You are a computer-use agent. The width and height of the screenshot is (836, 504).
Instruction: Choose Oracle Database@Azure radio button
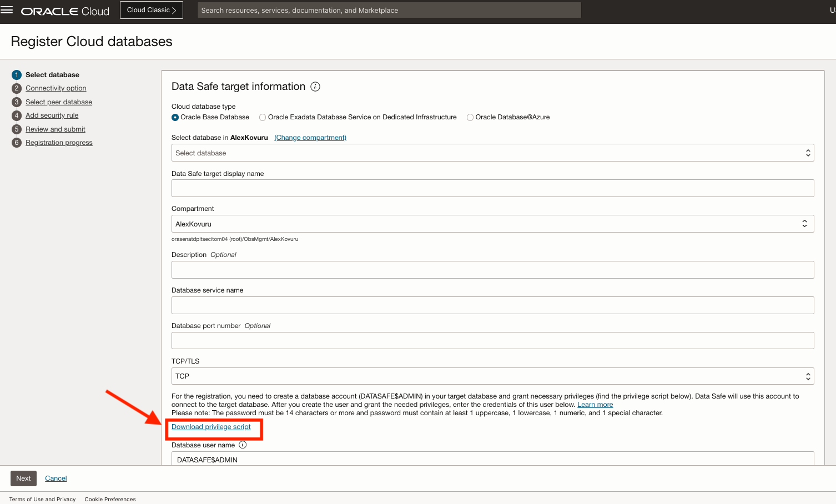click(x=470, y=117)
